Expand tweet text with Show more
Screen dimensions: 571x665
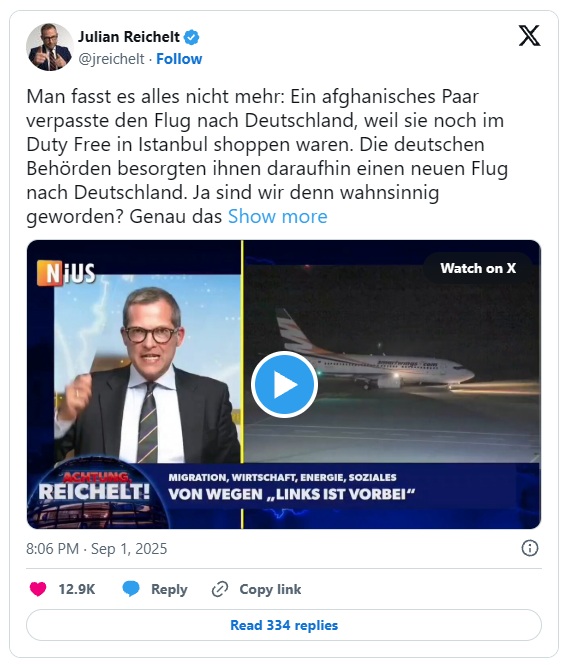click(x=278, y=217)
